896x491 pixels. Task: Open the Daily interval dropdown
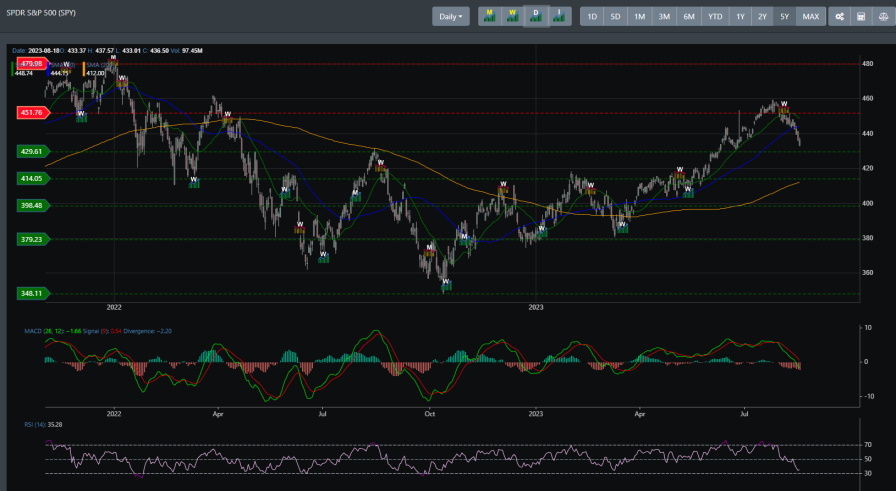click(451, 17)
